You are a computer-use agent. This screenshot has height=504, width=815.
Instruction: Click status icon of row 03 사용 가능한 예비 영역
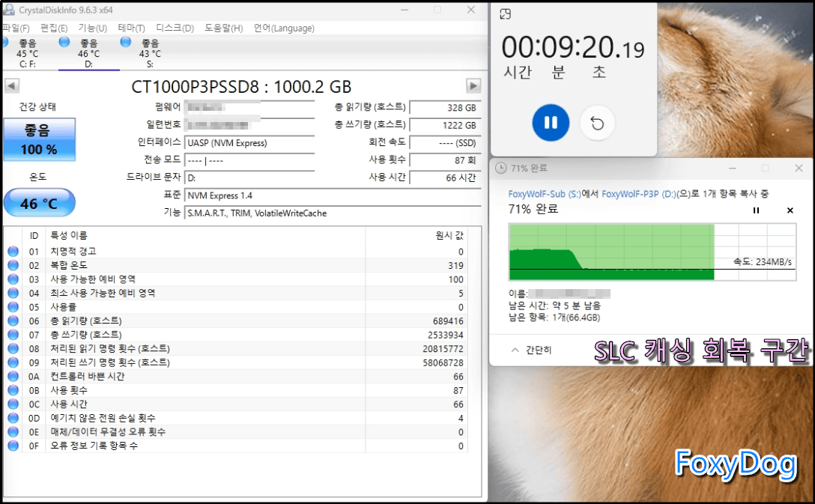[13, 279]
